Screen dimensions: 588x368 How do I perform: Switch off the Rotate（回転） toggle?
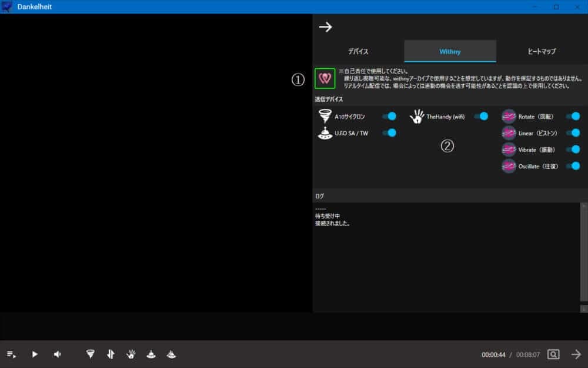click(573, 117)
